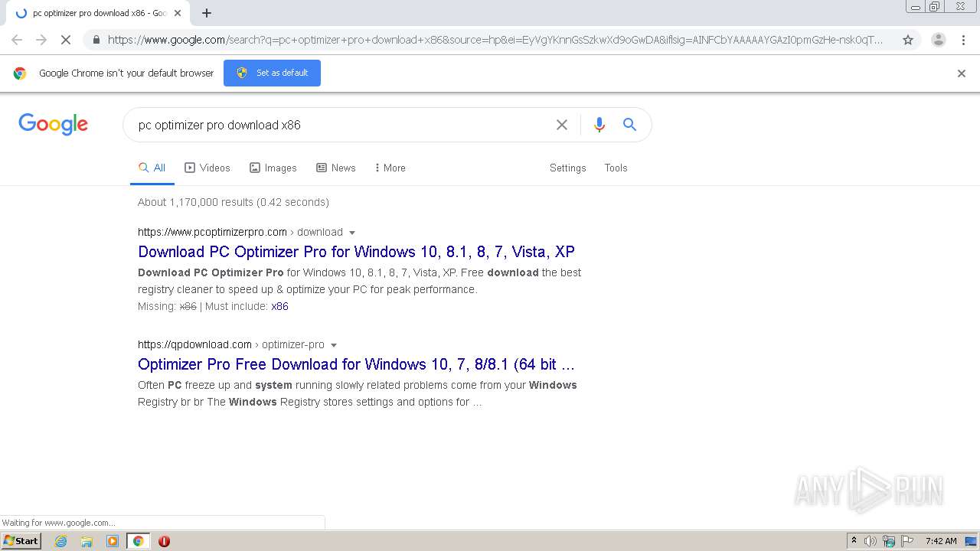980x551 pixels.
Task: Close the pc optimizer pro tab
Action: 178,13
